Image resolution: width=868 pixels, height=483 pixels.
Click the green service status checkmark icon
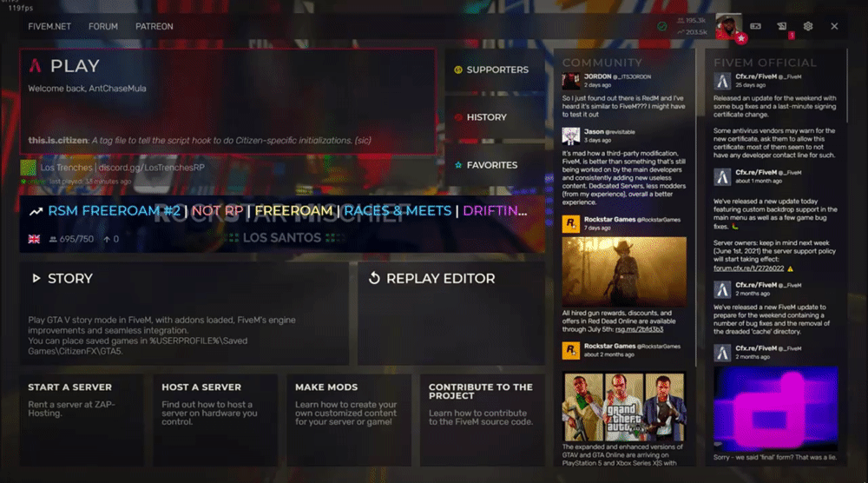[x=661, y=26]
